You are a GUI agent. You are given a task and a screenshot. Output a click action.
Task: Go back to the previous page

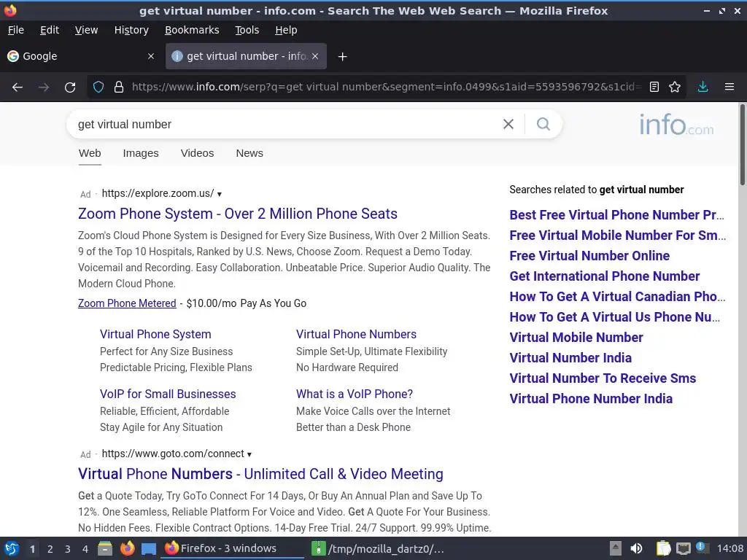[18, 87]
